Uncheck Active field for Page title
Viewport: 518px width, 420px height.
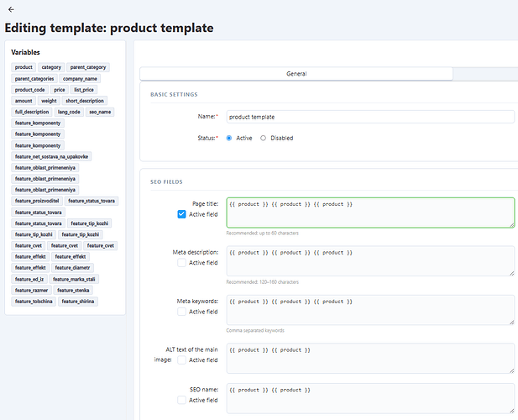pyautogui.click(x=181, y=214)
